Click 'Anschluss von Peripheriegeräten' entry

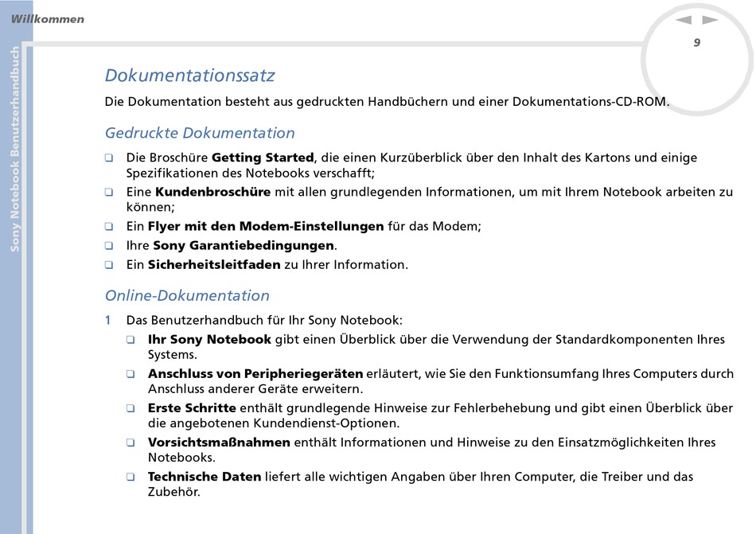coord(255,373)
